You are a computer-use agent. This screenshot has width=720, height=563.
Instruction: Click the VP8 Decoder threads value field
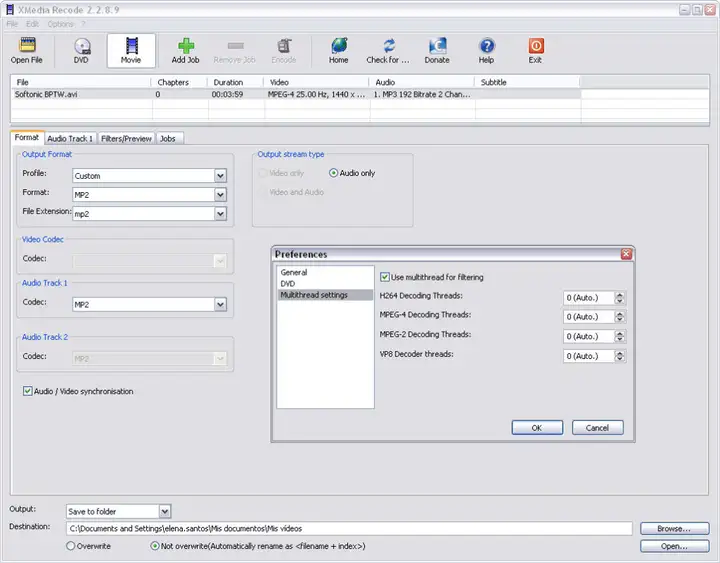589,356
